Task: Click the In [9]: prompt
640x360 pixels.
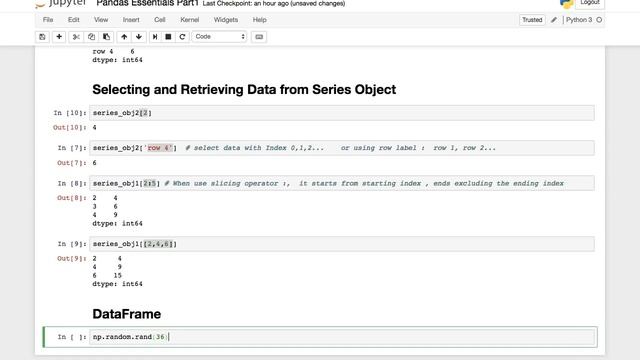Action: pos(72,244)
